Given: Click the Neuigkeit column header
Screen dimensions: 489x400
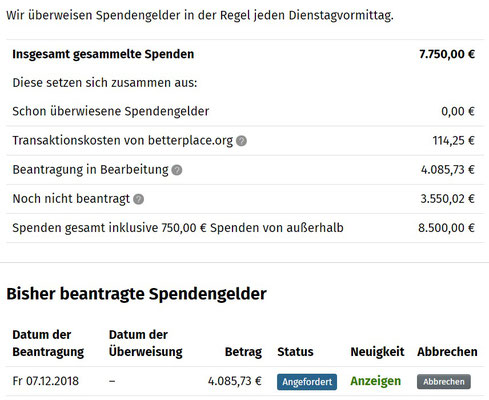Looking at the screenshot, I should pos(377,352).
